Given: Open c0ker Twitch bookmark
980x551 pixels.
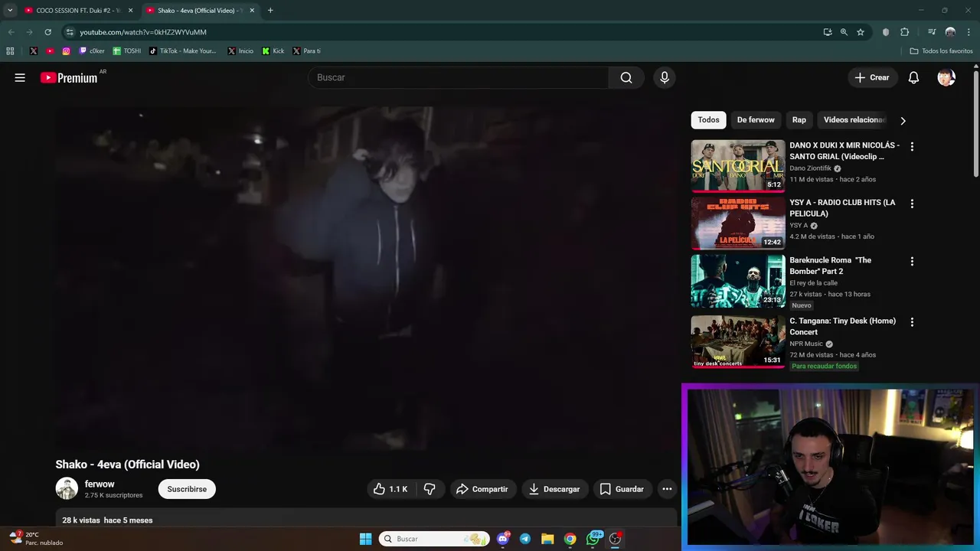Looking at the screenshot, I should (x=92, y=51).
